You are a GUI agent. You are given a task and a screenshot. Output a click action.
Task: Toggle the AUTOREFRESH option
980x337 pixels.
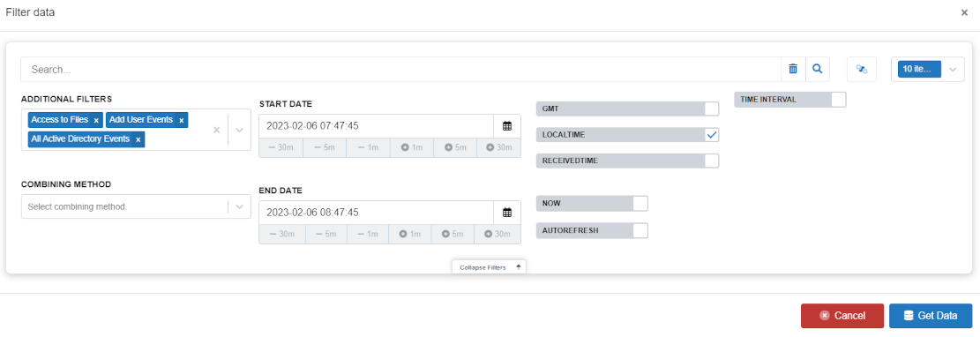point(640,231)
